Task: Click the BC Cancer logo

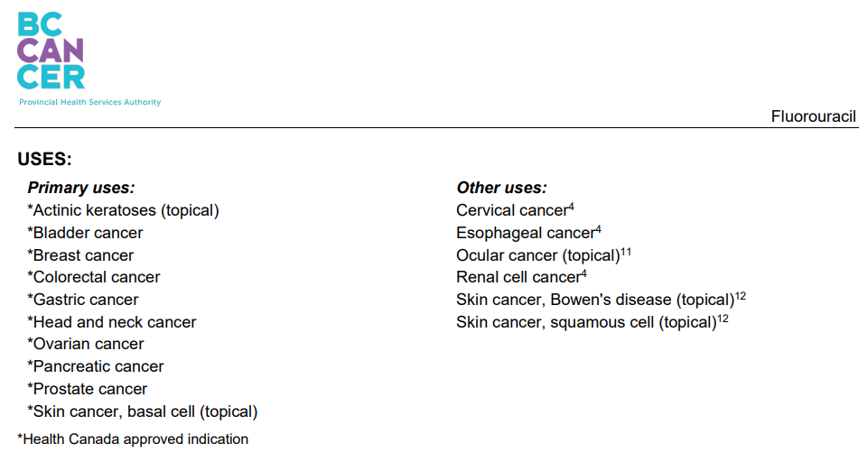Action: tap(51, 51)
